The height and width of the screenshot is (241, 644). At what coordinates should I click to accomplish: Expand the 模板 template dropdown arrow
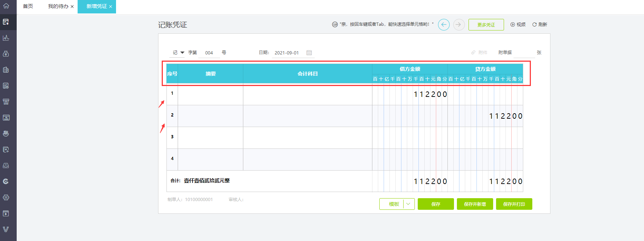(x=409, y=204)
